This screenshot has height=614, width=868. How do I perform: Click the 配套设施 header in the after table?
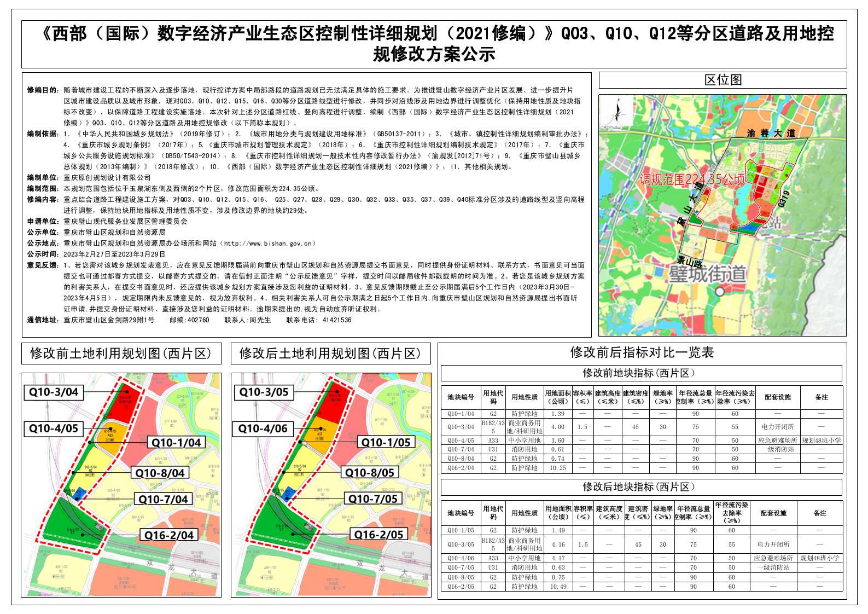click(x=773, y=513)
